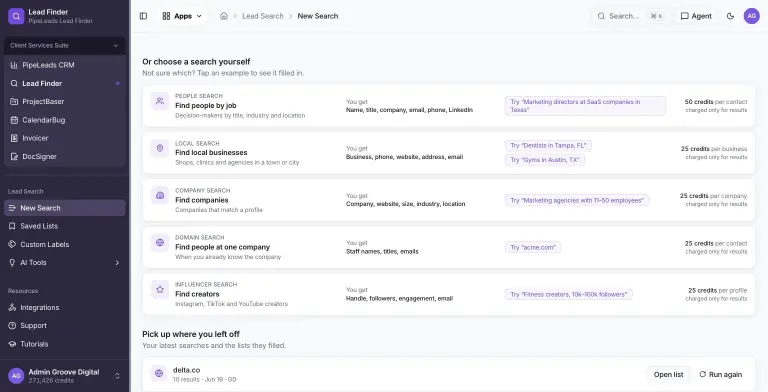Go to the home breadcrumb icon

(224, 16)
